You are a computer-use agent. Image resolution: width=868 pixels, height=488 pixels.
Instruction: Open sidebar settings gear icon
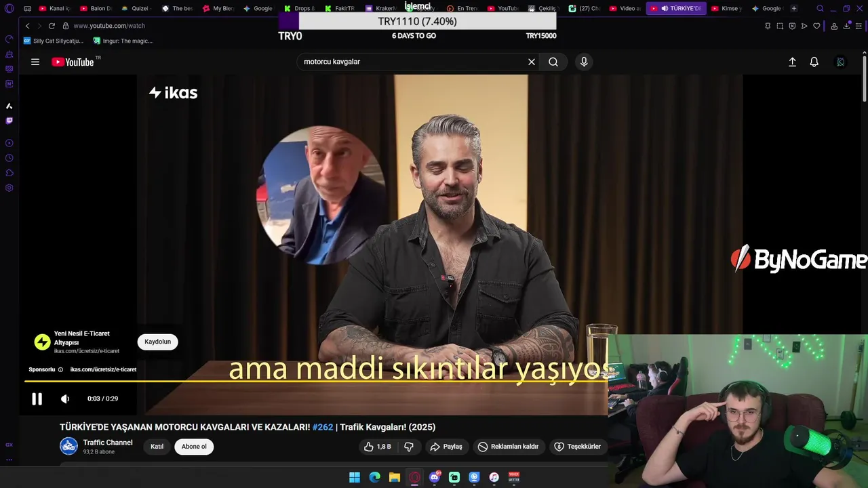(9, 188)
